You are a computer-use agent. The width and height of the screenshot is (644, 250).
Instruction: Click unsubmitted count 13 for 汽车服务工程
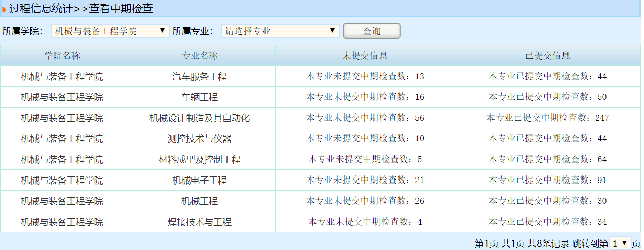[x=365, y=77]
